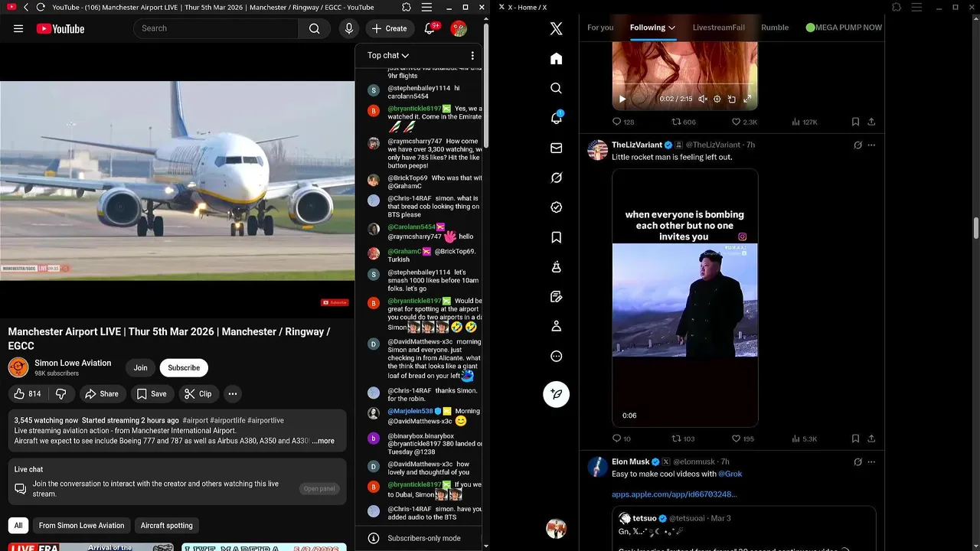
Task: Select the Aircraft spotting chip
Action: 166,526
